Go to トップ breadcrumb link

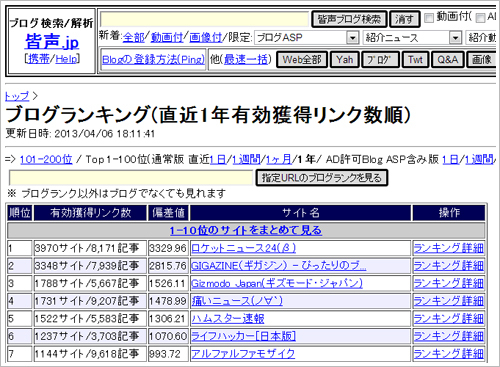click(x=17, y=96)
